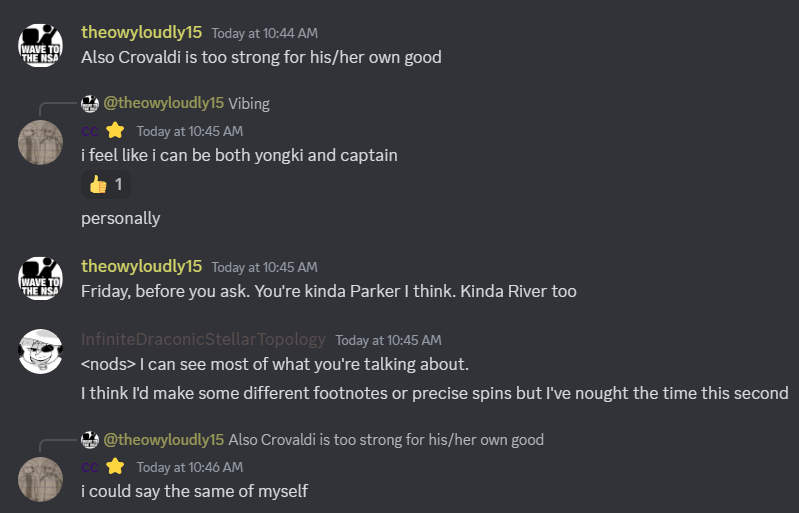Click the purple username next to 10:45 AM star
Image resolution: width=799 pixels, height=513 pixels.
pos(90,131)
